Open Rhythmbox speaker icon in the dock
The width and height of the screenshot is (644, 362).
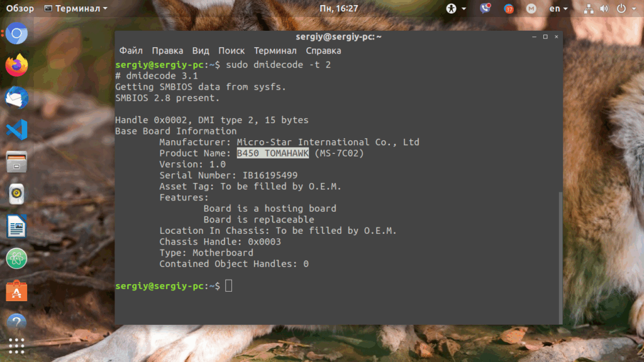(16, 194)
